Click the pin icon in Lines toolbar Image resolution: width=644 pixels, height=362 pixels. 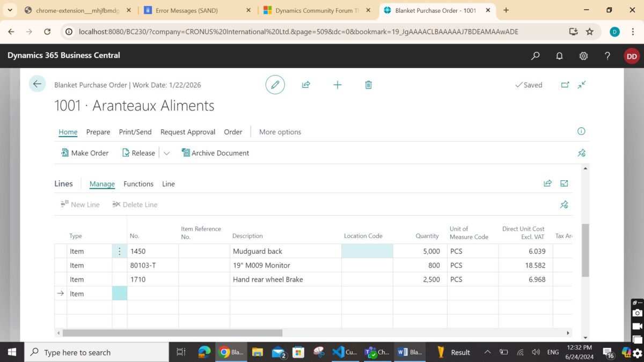point(564,204)
